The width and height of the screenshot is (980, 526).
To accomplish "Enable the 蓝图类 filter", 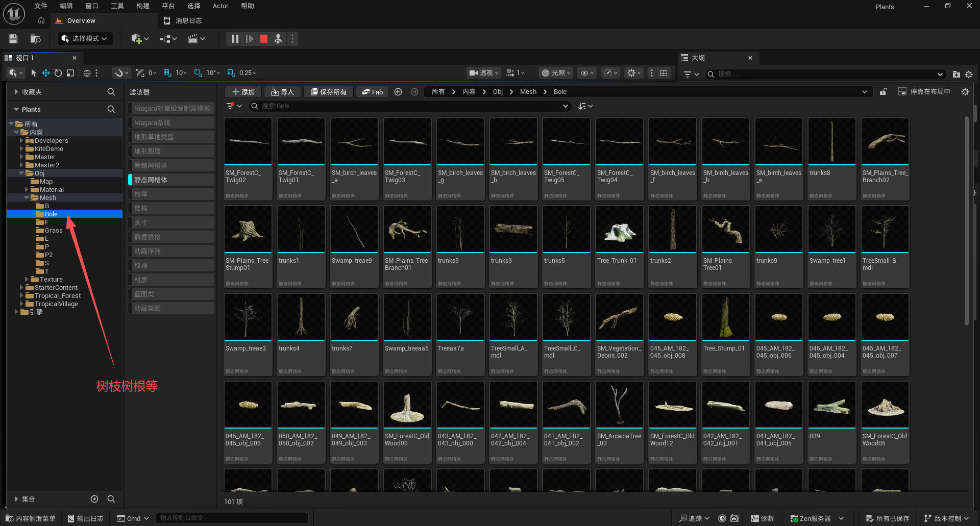I will pos(171,294).
